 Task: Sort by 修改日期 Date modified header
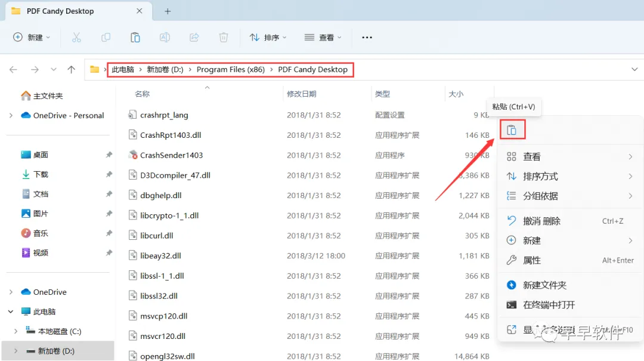(302, 94)
